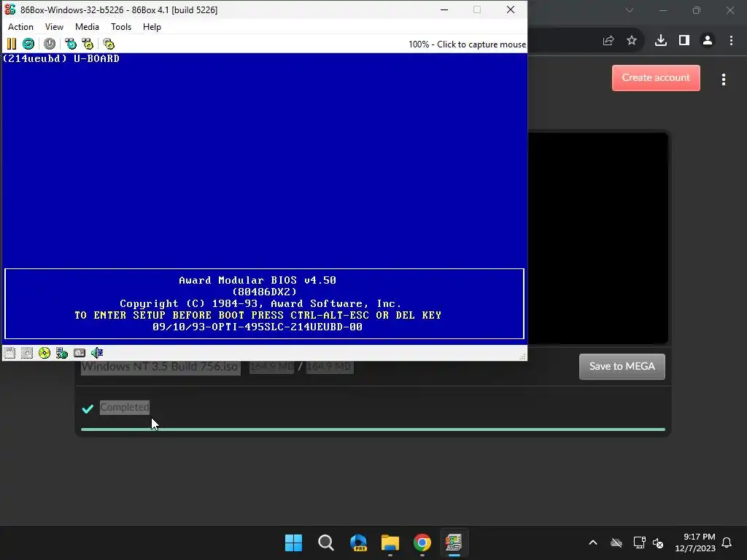This screenshot has width=747, height=560.
Task: Open Windows Start menu
Action: click(293, 542)
